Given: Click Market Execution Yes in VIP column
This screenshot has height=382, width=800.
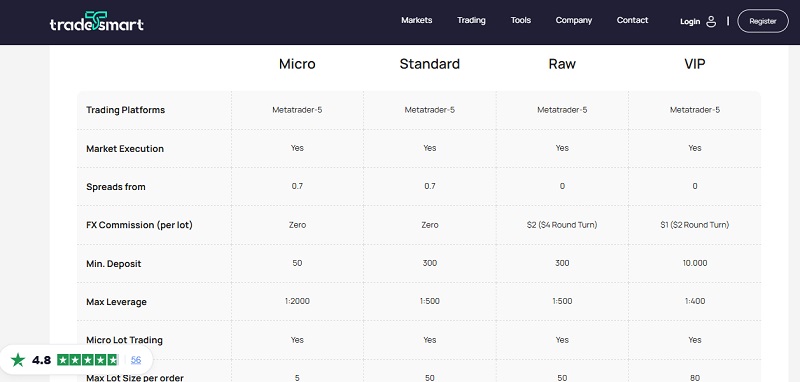Looking at the screenshot, I should click(695, 148).
